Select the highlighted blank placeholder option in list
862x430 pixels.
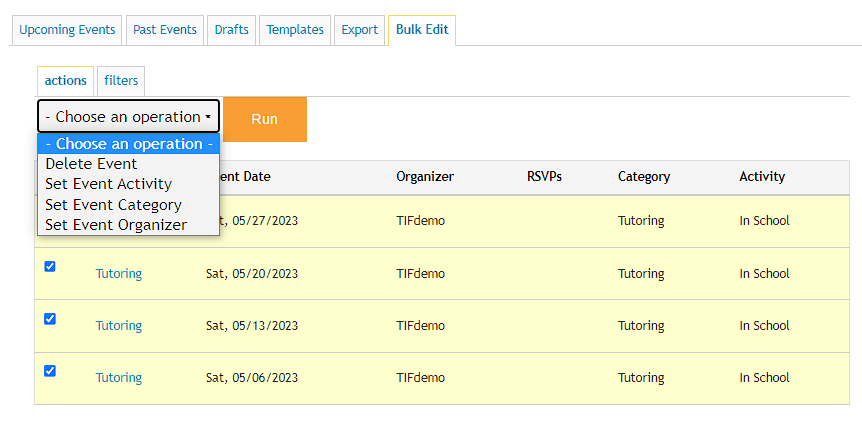(x=128, y=144)
